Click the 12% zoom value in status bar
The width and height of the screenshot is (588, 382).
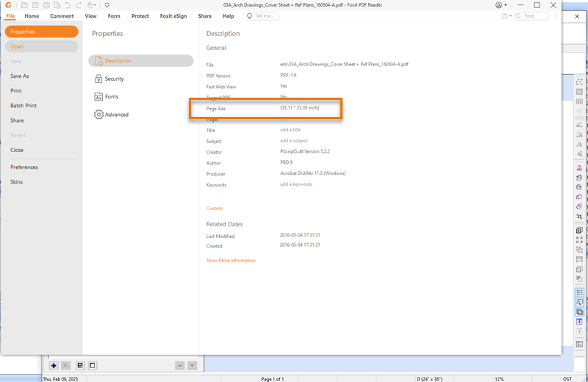499,379
